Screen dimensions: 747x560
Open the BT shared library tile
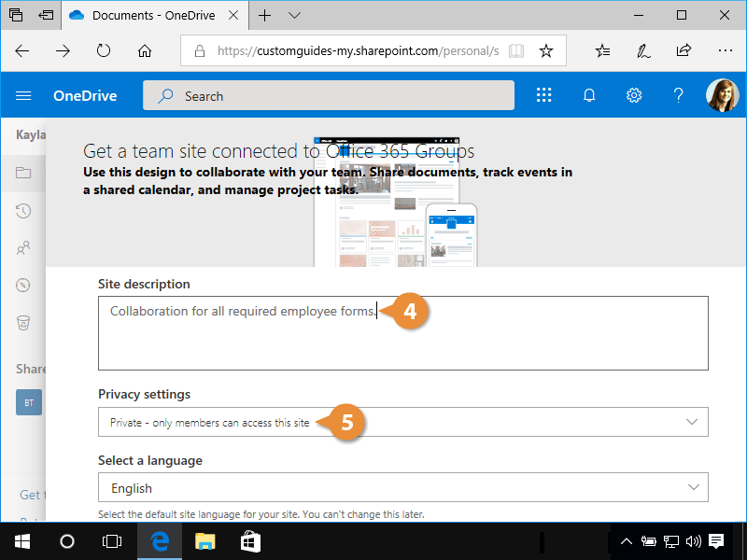pos(29,402)
